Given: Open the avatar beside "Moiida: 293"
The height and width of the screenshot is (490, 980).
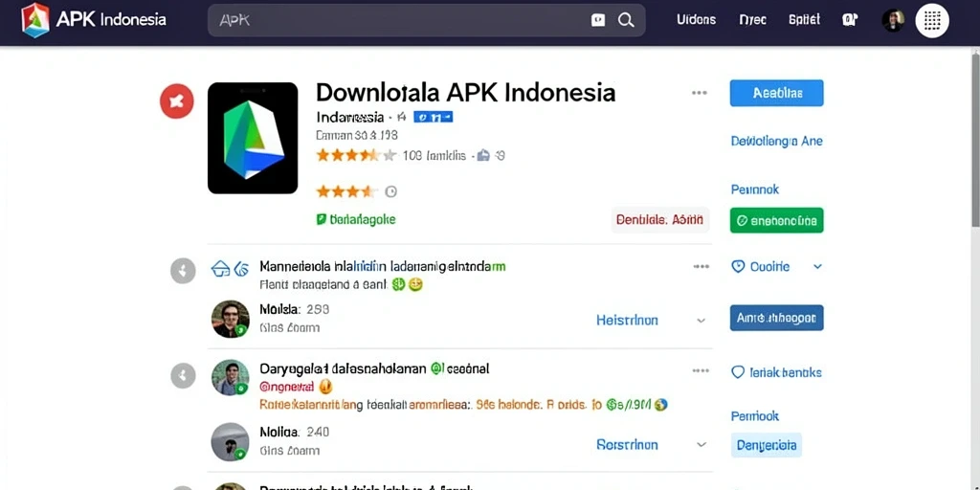Looking at the screenshot, I should pos(230,319).
